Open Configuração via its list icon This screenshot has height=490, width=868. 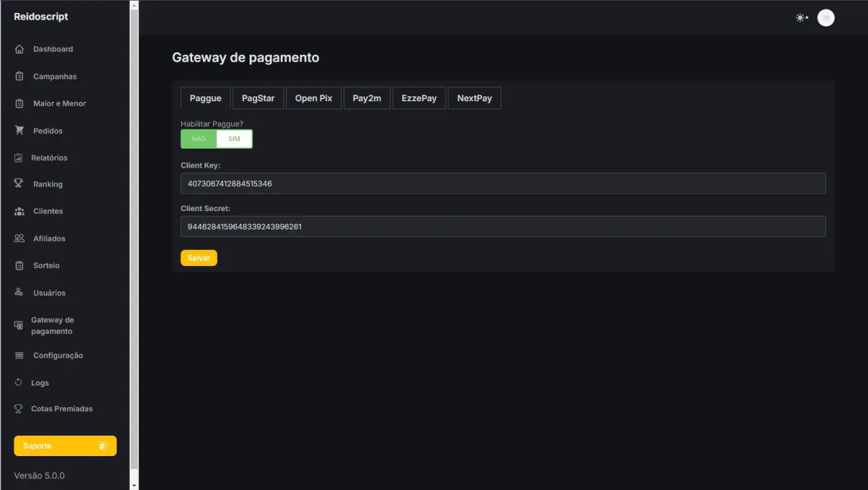[19, 356]
